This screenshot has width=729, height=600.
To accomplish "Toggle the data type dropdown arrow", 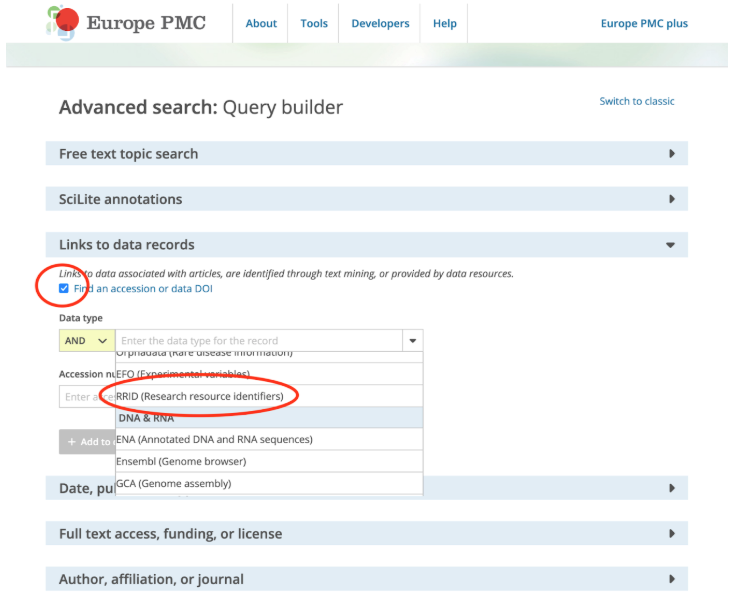I will coord(412,341).
